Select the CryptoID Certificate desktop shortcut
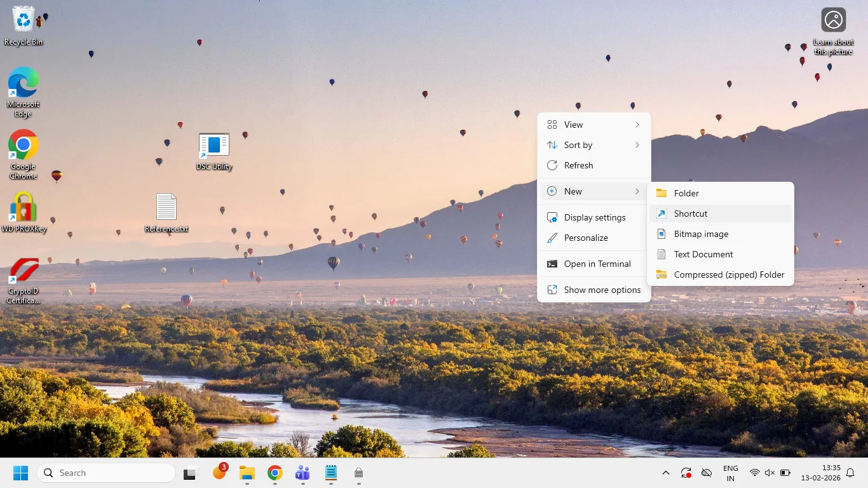The image size is (868, 488). coord(24,280)
